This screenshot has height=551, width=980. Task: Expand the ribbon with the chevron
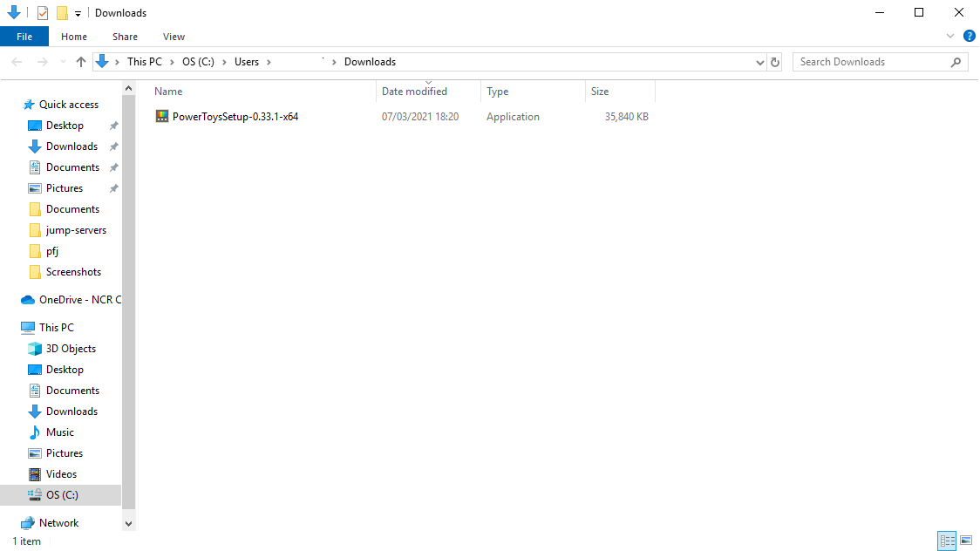click(950, 37)
